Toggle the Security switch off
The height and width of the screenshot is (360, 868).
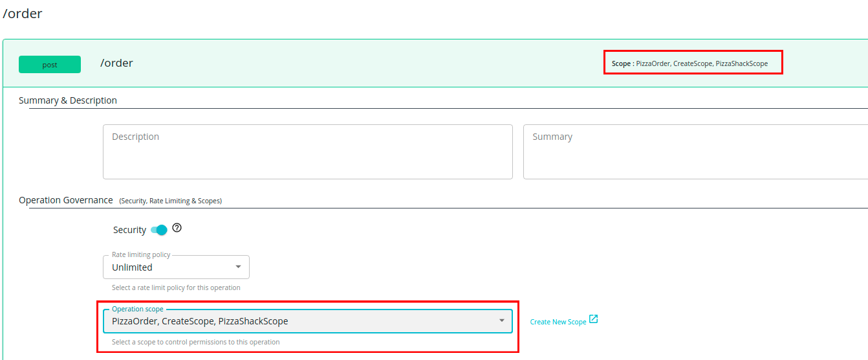159,230
